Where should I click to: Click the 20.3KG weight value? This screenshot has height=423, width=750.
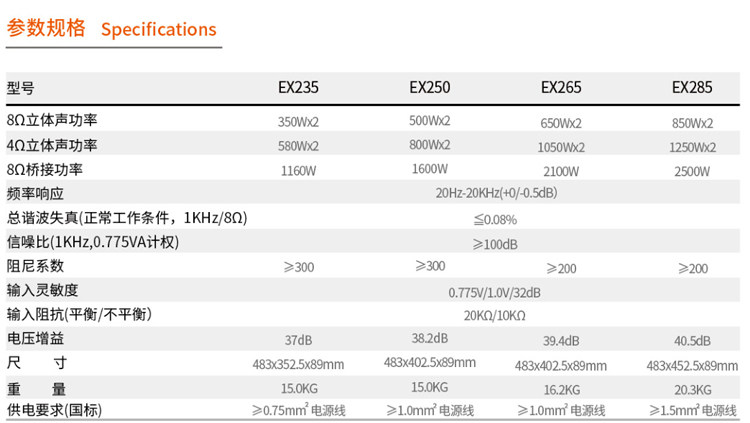[693, 390]
